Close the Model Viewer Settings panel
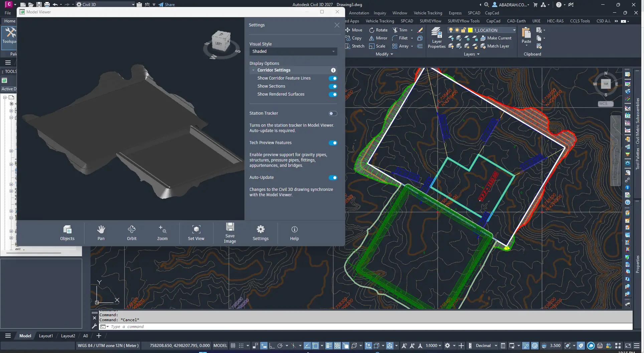The height and width of the screenshot is (353, 644). 337,25
